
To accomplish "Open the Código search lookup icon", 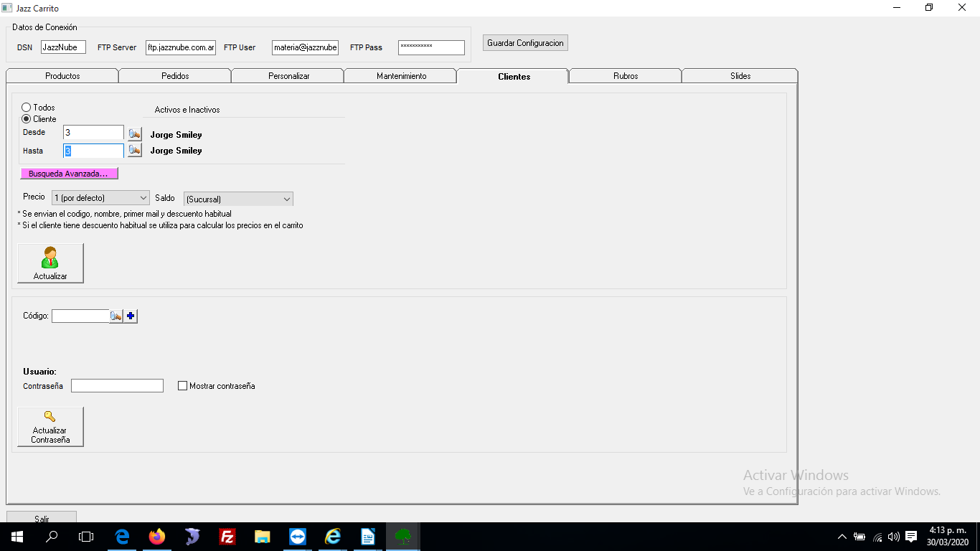I will pos(116,316).
